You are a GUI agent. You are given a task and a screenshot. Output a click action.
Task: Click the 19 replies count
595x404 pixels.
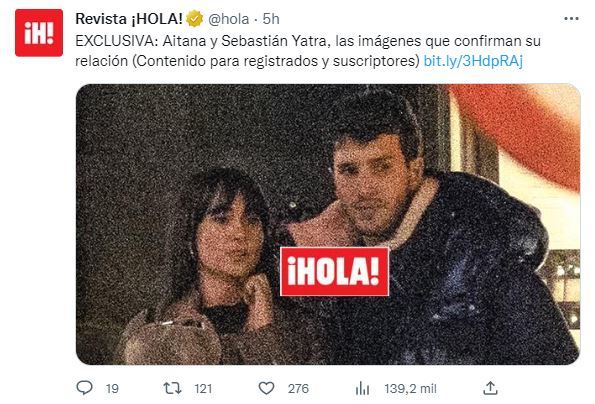pyautogui.click(x=112, y=388)
